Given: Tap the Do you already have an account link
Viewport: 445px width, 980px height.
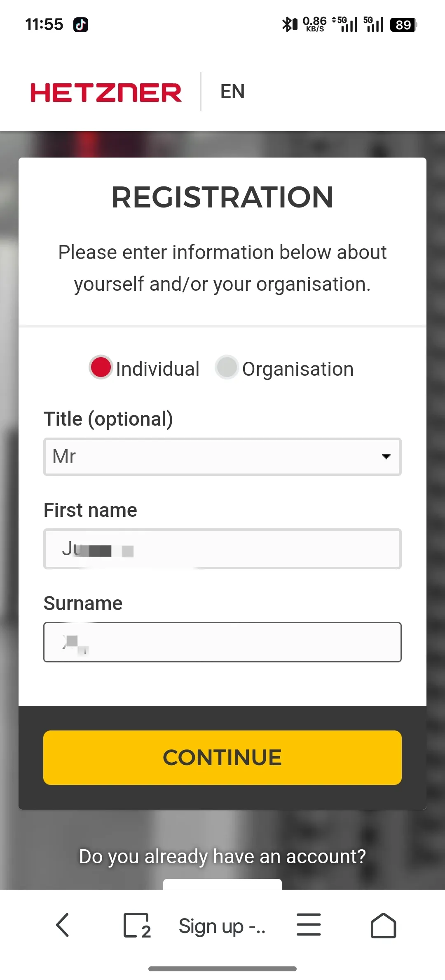Looking at the screenshot, I should (222, 856).
